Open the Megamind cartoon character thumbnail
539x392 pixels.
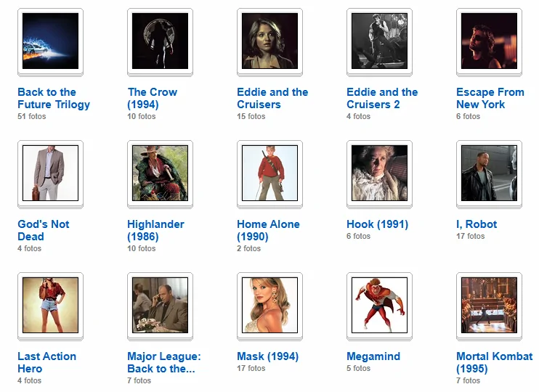[379, 305]
